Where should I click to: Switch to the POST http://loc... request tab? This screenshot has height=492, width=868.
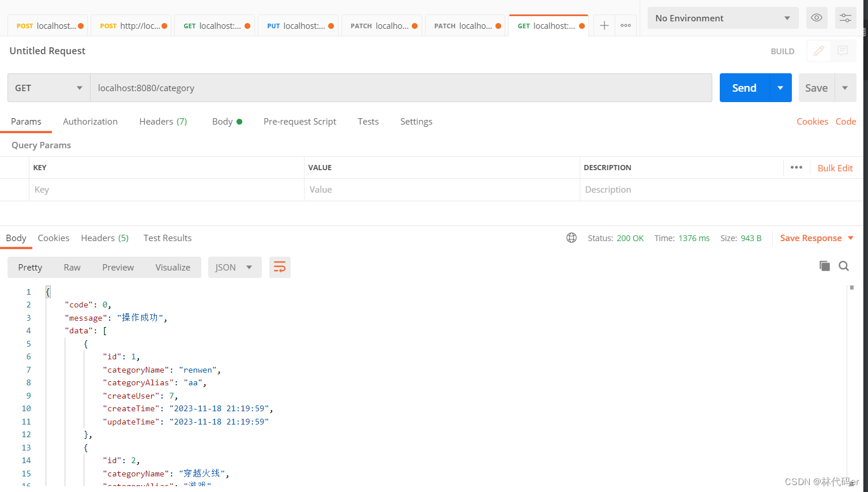[x=130, y=26]
